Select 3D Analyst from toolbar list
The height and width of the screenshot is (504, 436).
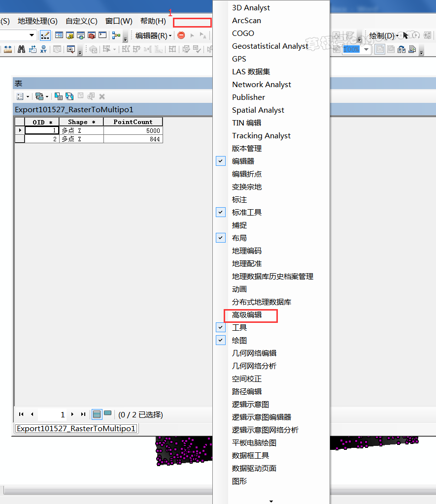251,8
